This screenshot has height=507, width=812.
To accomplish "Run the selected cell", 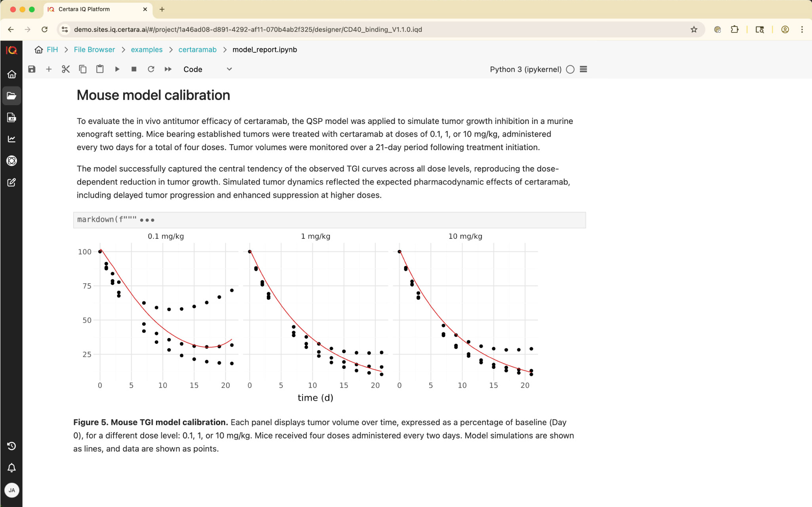I will pyautogui.click(x=117, y=69).
